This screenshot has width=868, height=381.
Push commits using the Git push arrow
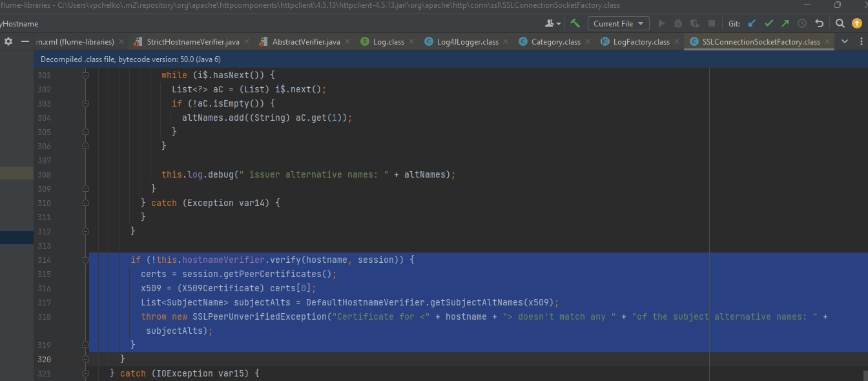(785, 23)
